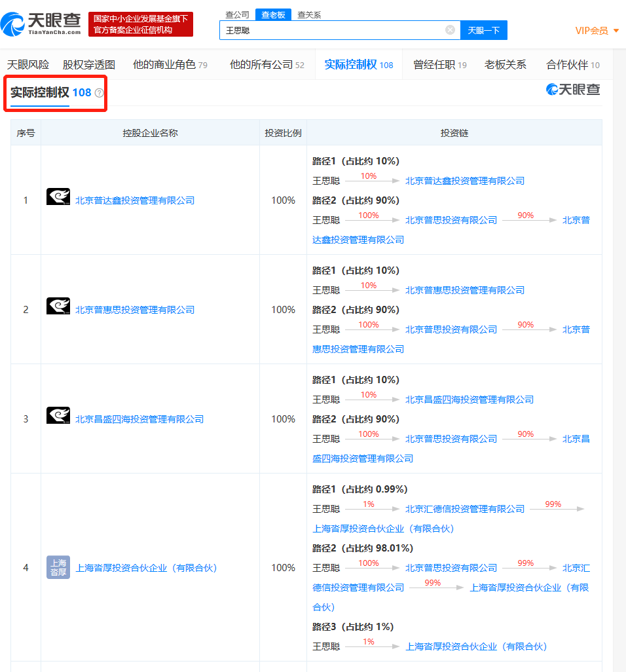Click the red 国家中小企业发展基金旗下 banner
The height and width of the screenshot is (672, 626).
(x=141, y=24)
